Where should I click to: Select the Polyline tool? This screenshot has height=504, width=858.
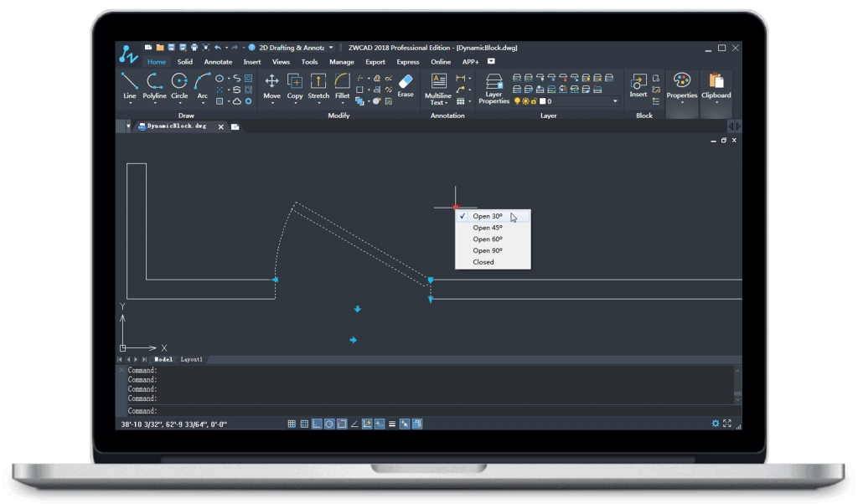tap(154, 85)
